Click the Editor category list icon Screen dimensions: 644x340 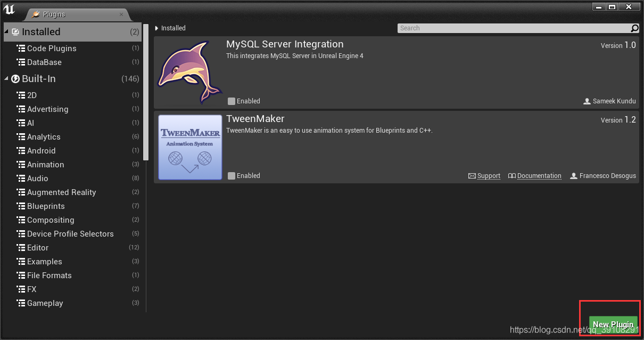(x=21, y=248)
